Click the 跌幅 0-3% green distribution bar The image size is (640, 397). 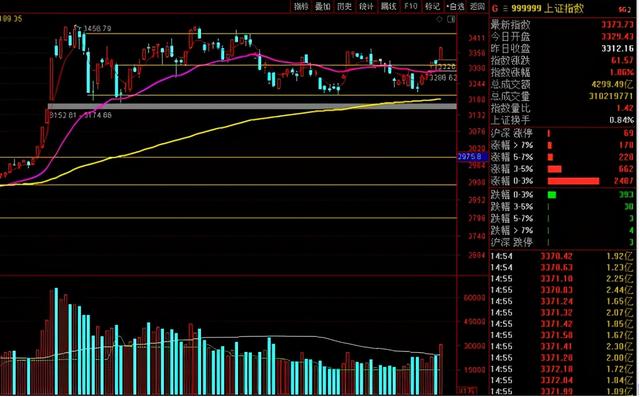(552, 195)
